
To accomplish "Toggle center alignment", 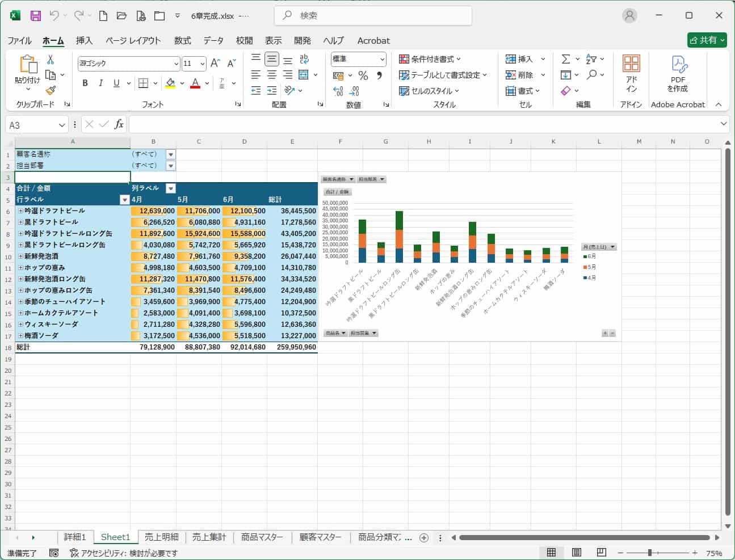I will [272, 75].
